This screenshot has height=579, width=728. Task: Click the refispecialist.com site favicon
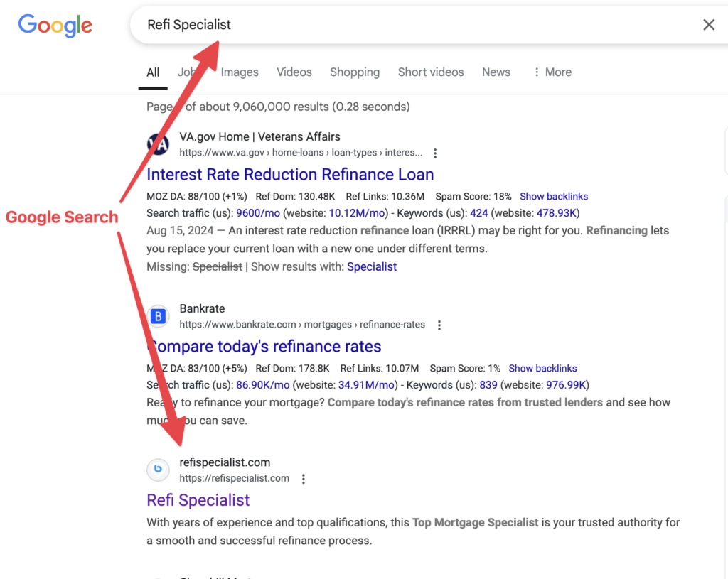pyautogui.click(x=158, y=470)
